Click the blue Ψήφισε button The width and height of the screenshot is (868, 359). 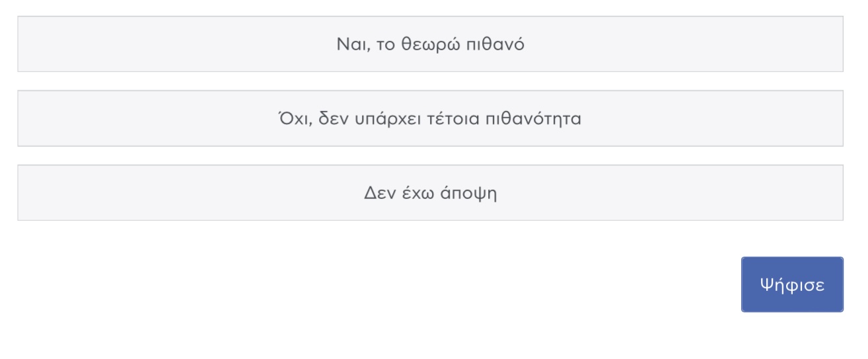(792, 284)
